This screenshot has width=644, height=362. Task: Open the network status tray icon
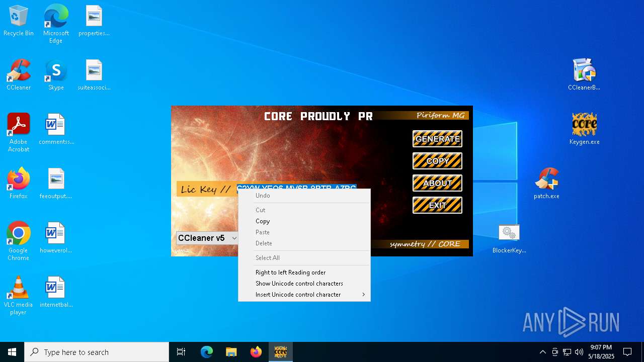(x=567, y=352)
